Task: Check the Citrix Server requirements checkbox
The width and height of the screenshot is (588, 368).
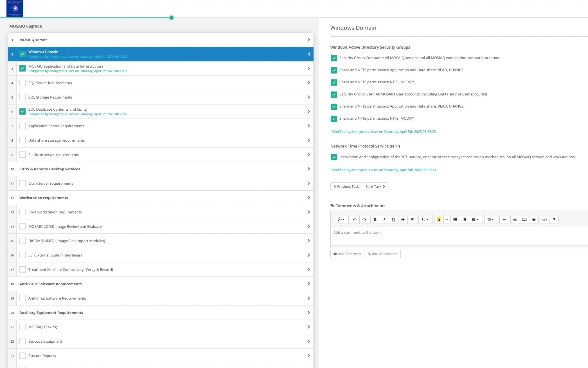Action: click(x=22, y=183)
